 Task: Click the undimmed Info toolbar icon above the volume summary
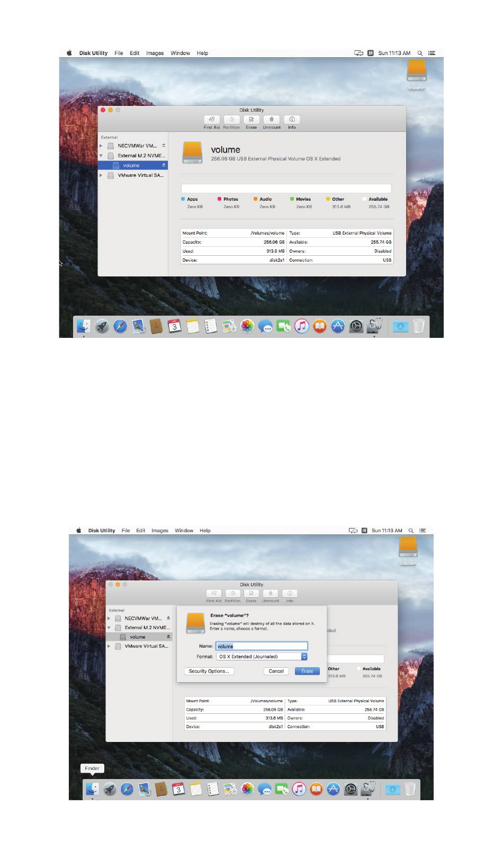tap(292, 120)
